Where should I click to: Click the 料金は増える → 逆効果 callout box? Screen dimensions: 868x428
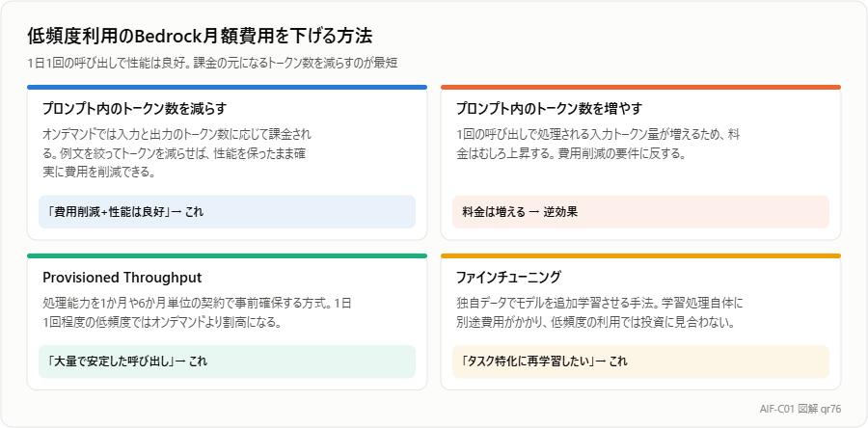tap(640, 212)
